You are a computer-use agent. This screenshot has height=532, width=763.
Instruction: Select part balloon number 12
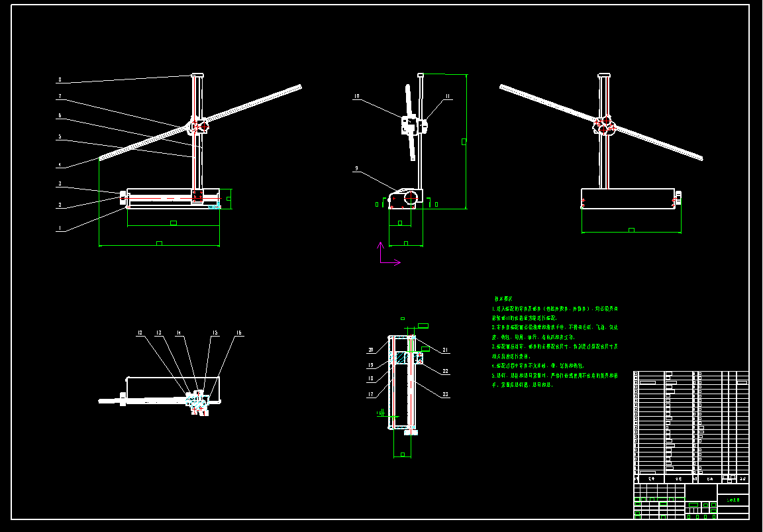[x=140, y=333]
